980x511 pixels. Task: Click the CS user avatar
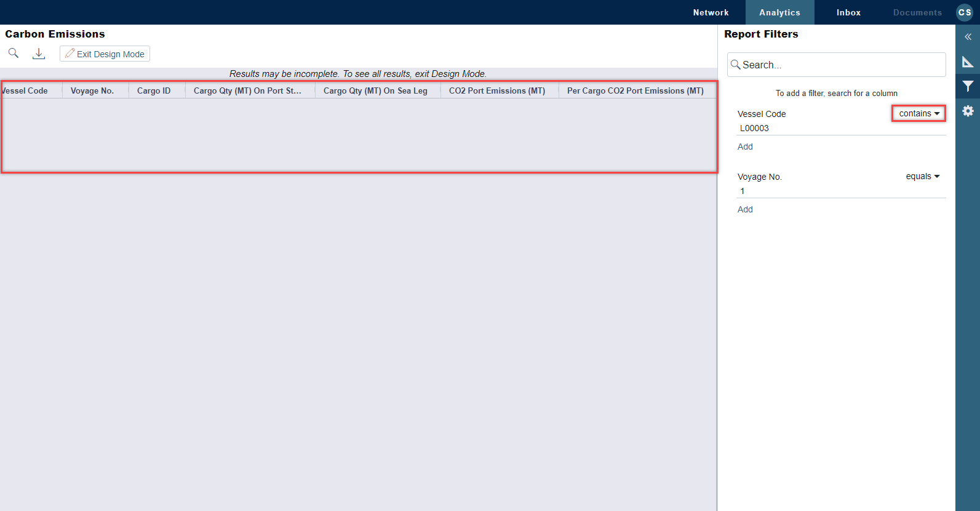coord(964,12)
